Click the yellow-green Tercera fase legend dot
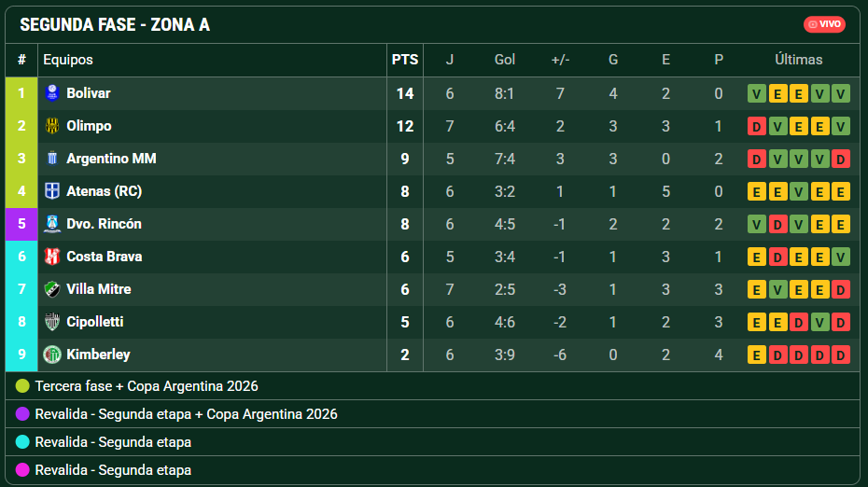Viewport: 868px width, 487px height. pyautogui.click(x=22, y=385)
